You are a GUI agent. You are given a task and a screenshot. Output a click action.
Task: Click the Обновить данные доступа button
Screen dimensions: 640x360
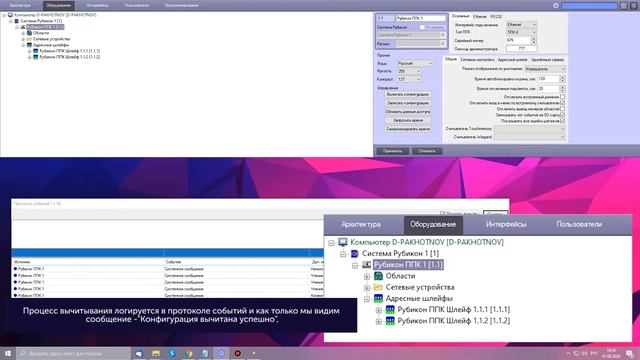click(408, 111)
